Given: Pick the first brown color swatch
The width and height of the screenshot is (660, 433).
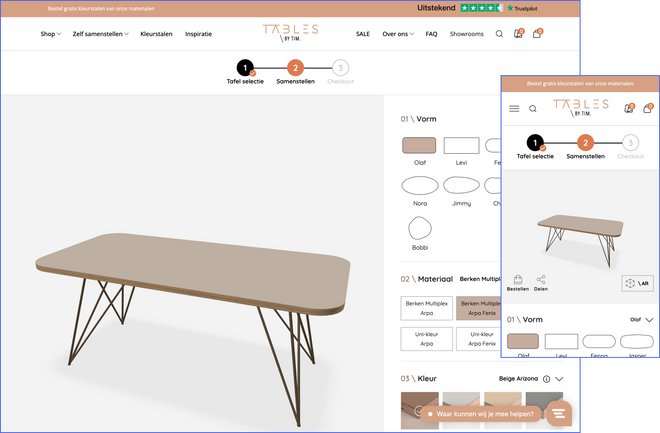Looking at the screenshot, I should pyautogui.click(x=420, y=410).
